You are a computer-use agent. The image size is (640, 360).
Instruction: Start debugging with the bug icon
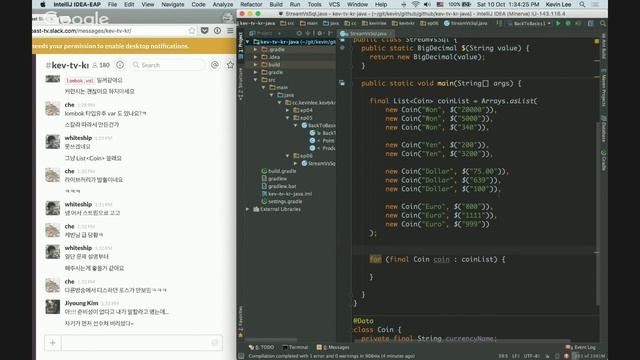[x=568, y=24]
